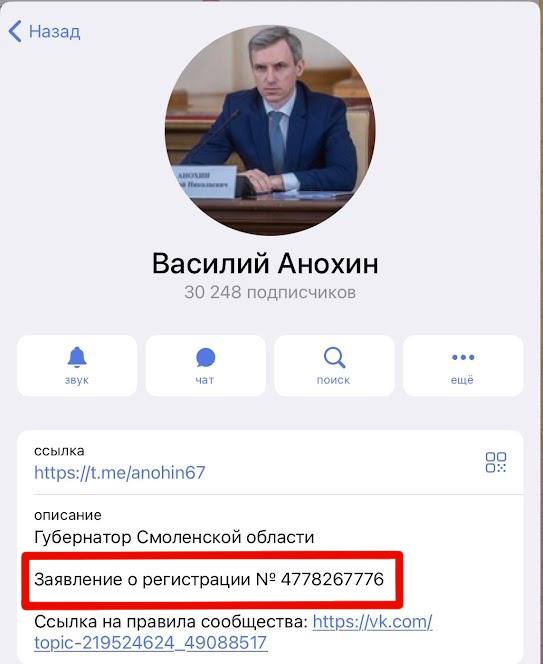Open discussion via the чат bubble icon
The width and height of the screenshot is (543, 664).
click(x=205, y=357)
